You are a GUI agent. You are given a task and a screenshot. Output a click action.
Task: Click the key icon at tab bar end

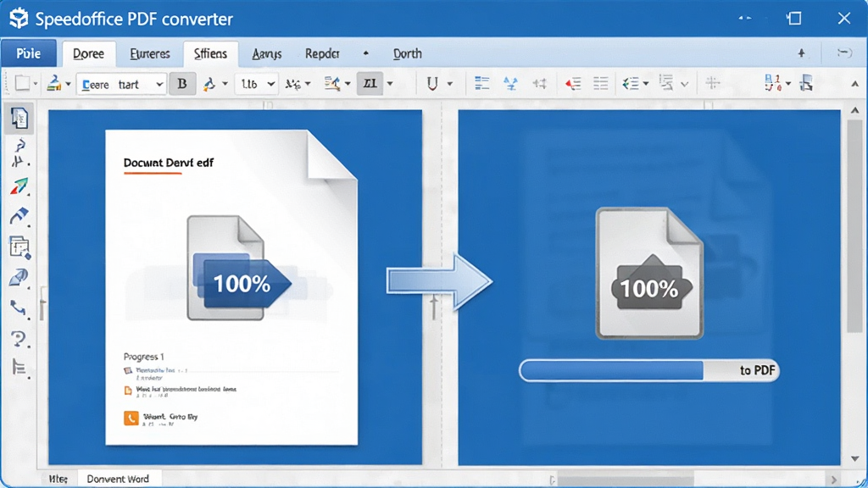[x=844, y=53]
